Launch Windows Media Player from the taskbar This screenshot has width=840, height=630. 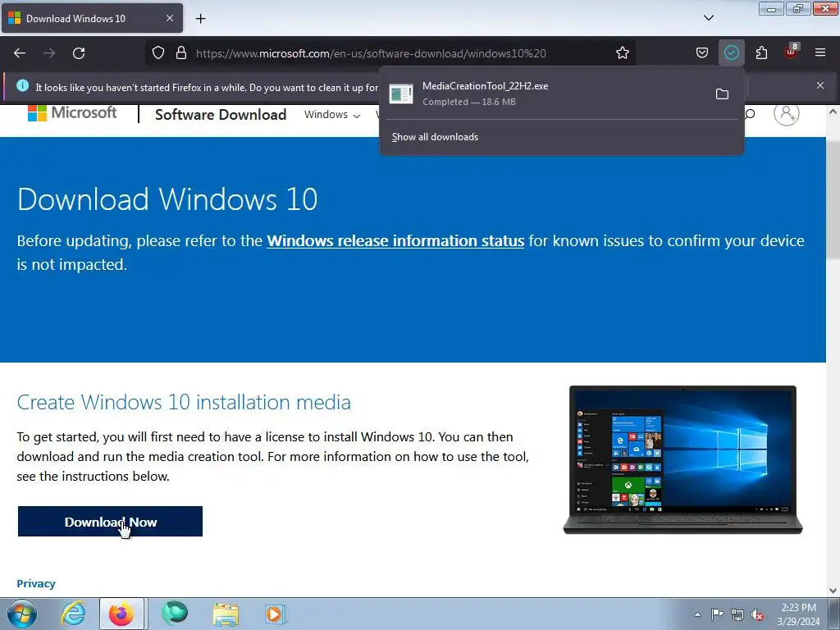point(276,614)
